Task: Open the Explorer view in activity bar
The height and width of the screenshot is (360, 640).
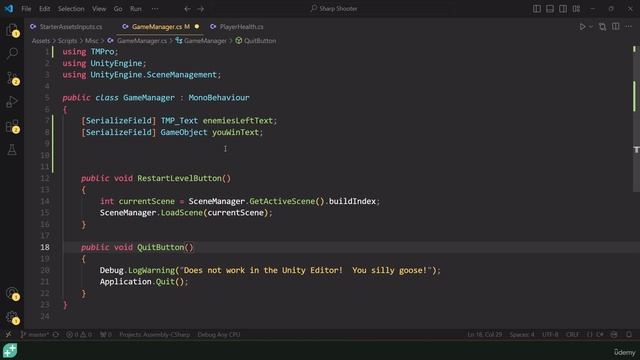Action: click(x=12, y=30)
